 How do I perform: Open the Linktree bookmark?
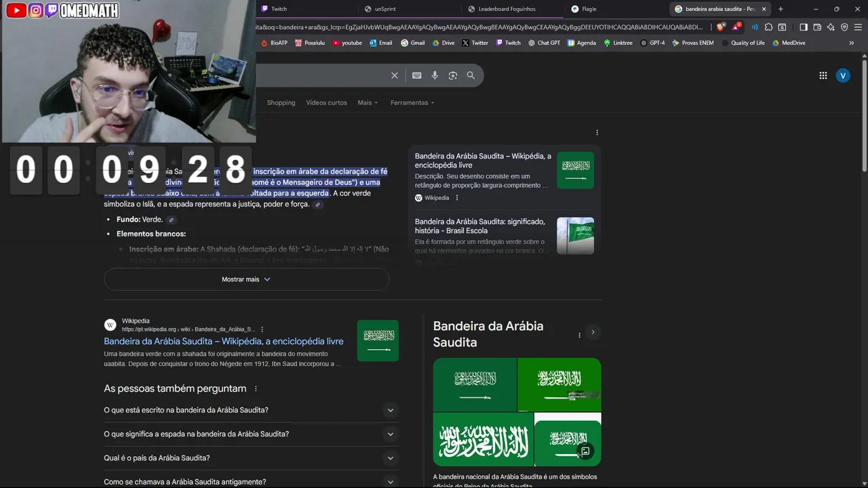(618, 43)
